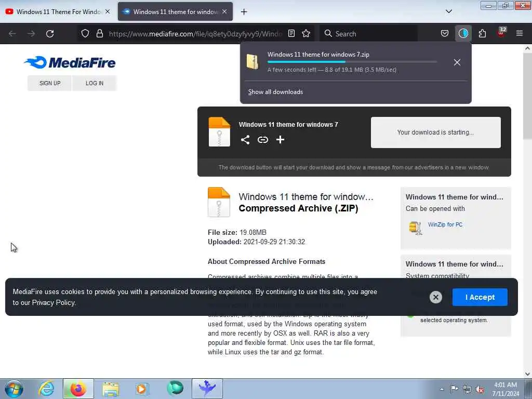The image size is (532, 399).
Task: Click the Firefox taskbar icon
Action: point(78,389)
